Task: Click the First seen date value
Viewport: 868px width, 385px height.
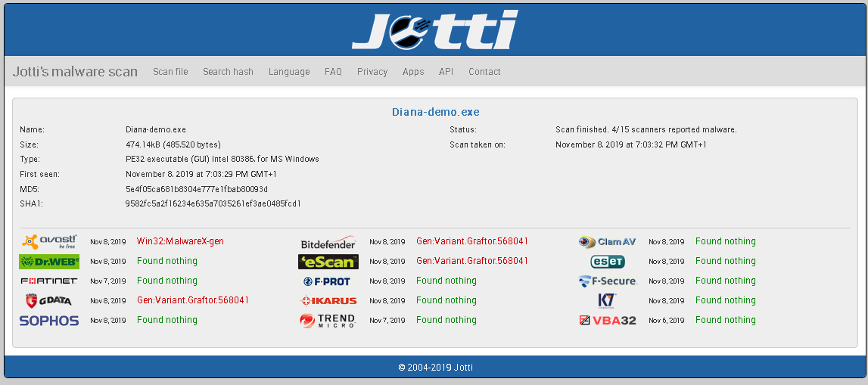Action: (x=201, y=174)
